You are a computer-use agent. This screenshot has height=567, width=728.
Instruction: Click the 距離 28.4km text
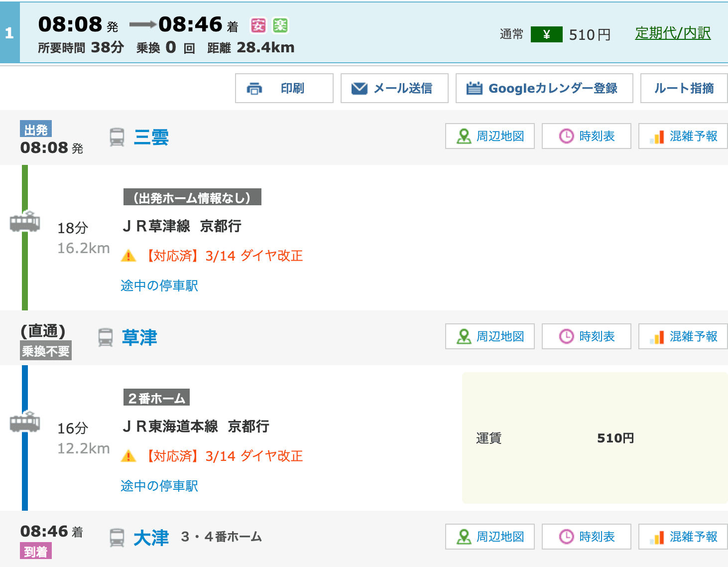[x=251, y=48]
